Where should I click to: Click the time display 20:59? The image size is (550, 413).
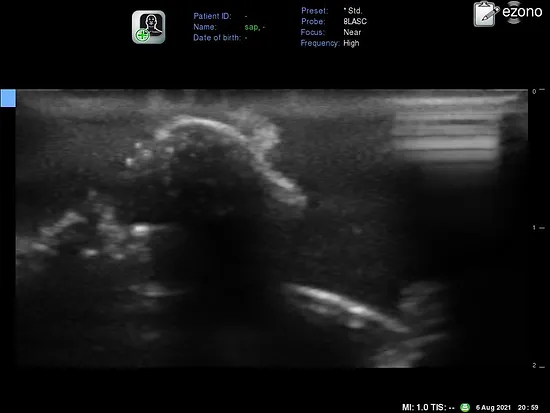point(528,407)
